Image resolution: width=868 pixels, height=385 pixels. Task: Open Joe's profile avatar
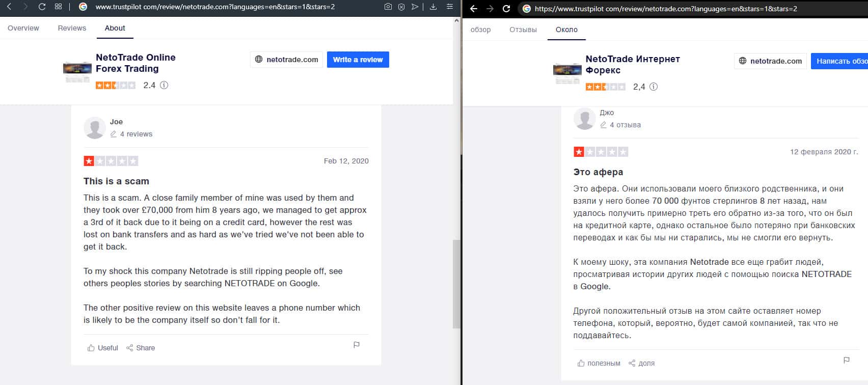pos(94,128)
